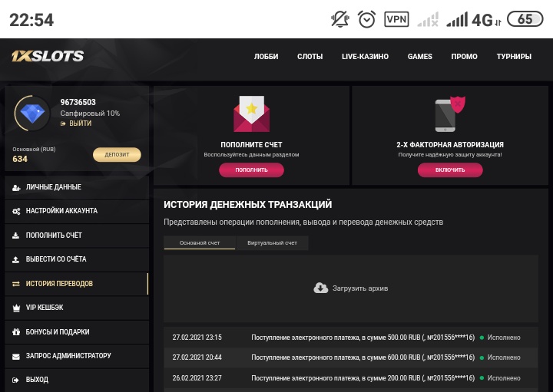Click Исполнено status for 600.00 RUB payment
Viewport: 553px width, 392px height.
[x=504, y=357]
